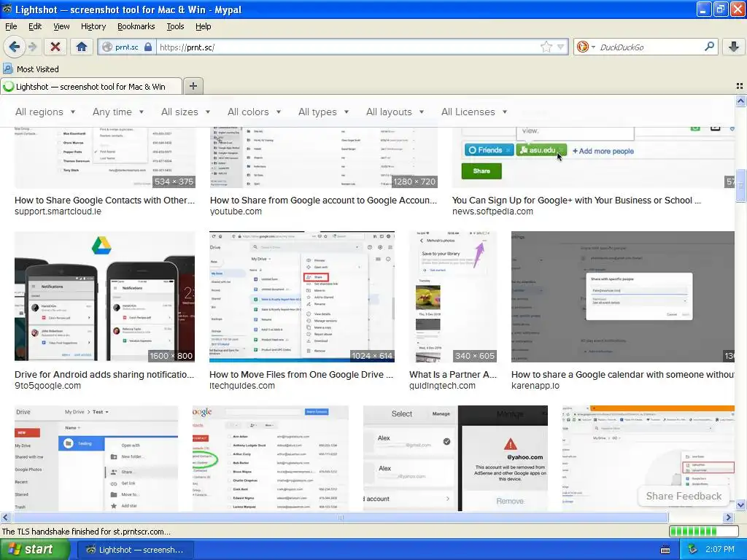Expand the All Licenses filter
This screenshot has height=560, width=747.
[x=474, y=112]
